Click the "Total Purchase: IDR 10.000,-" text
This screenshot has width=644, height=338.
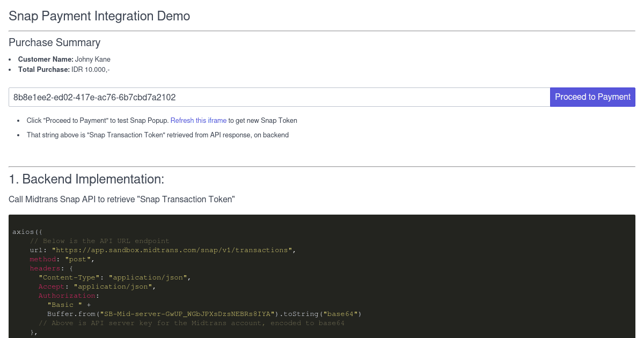pyautogui.click(x=64, y=69)
